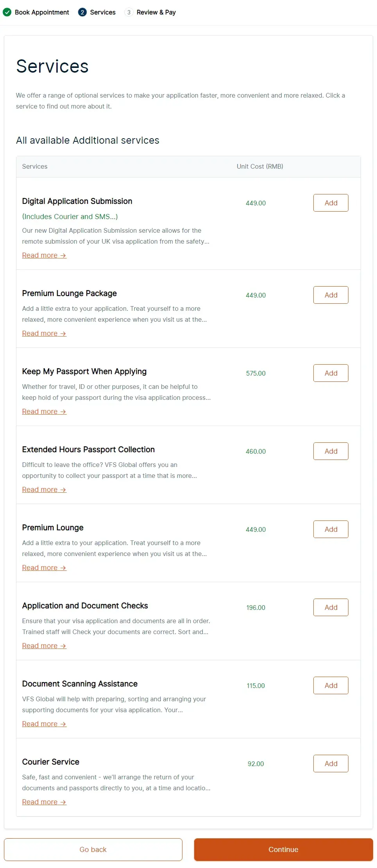Viewport: 377px width, 868px height.
Task: Add Keep My Passport When Applying
Action: point(331,373)
